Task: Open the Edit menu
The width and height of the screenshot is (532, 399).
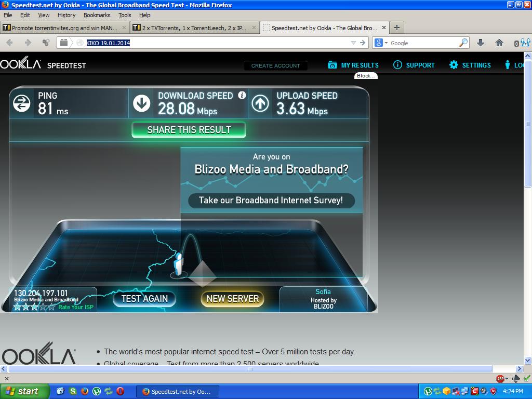Action: pyautogui.click(x=25, y=15)
